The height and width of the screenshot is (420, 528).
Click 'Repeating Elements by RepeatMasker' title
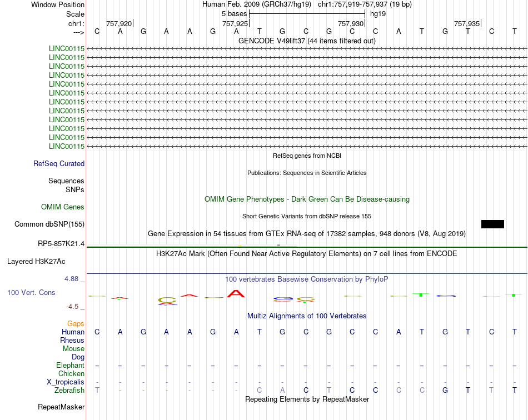point(307,399)
